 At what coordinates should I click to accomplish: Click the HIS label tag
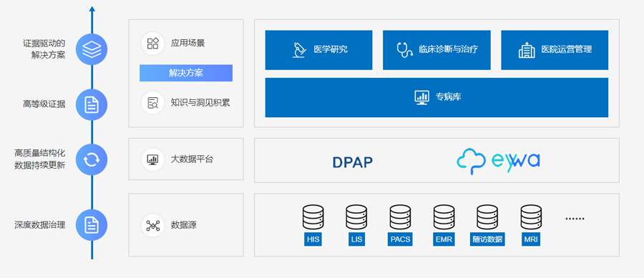pos(313,239)
